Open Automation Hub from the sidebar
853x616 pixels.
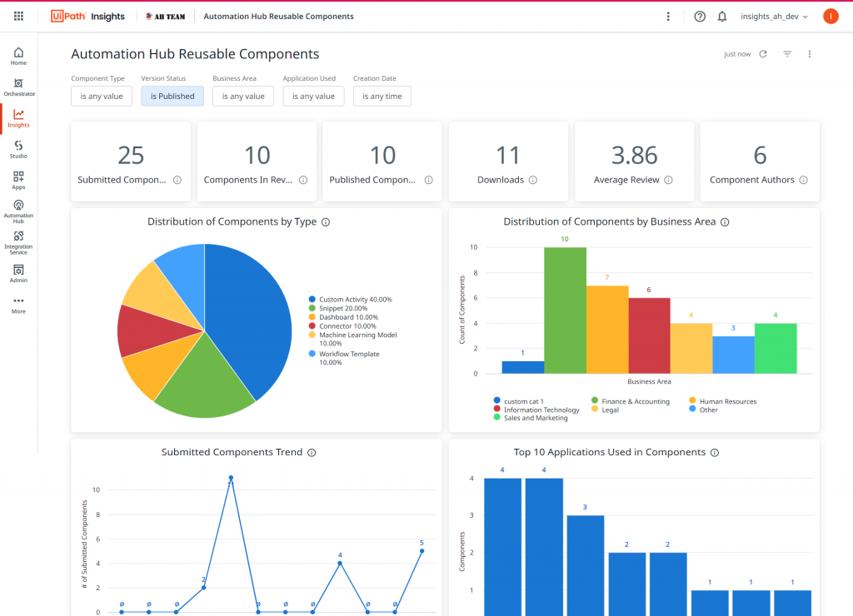point(18,211)
